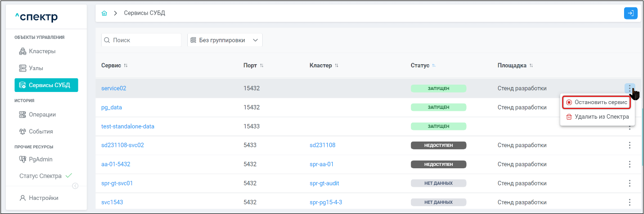Click the sort icon next to Сервис column
The image size is (644, 214).
tap(126, 66)
